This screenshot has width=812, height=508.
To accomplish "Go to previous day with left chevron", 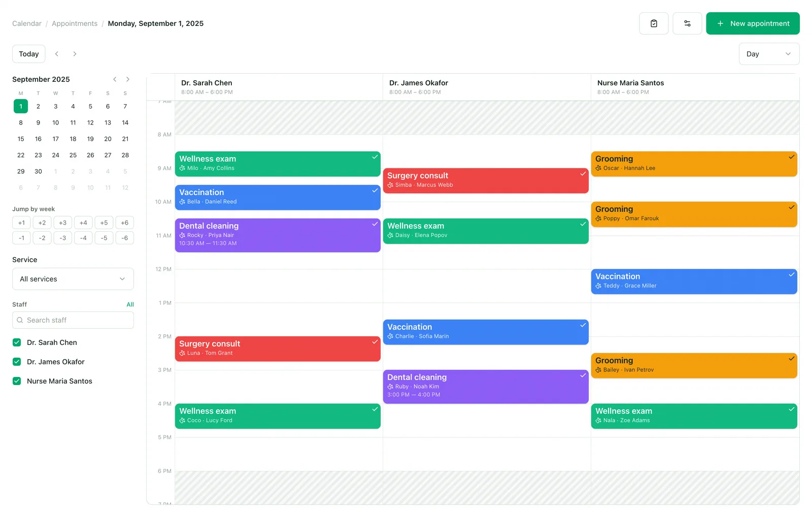I will pos(57,54).
